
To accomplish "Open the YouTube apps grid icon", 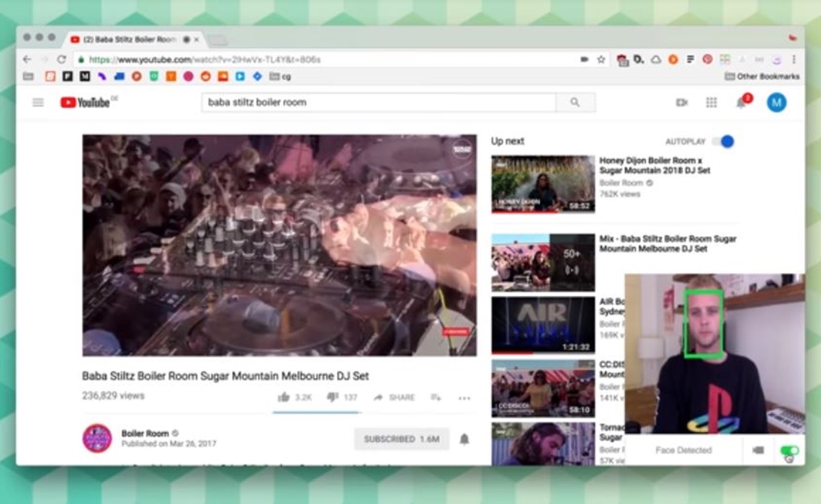I will pyautogui.click(x=712, y=103).
